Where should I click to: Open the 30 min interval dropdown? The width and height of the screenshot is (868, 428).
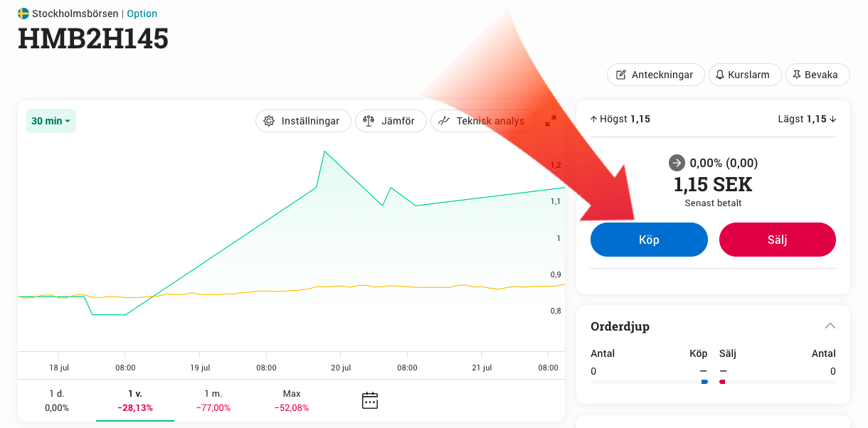pyautogui.click(x=51, y=121)
